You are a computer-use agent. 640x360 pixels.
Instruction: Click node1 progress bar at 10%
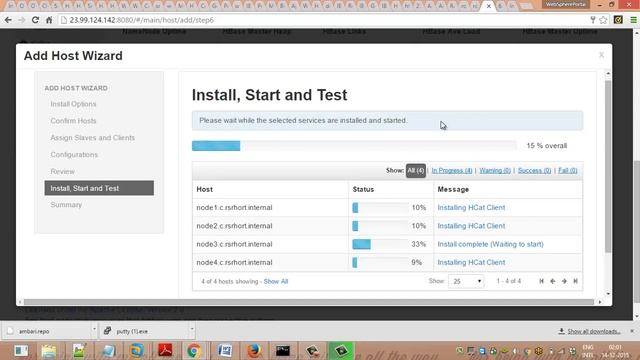click(x=380, y=207)
